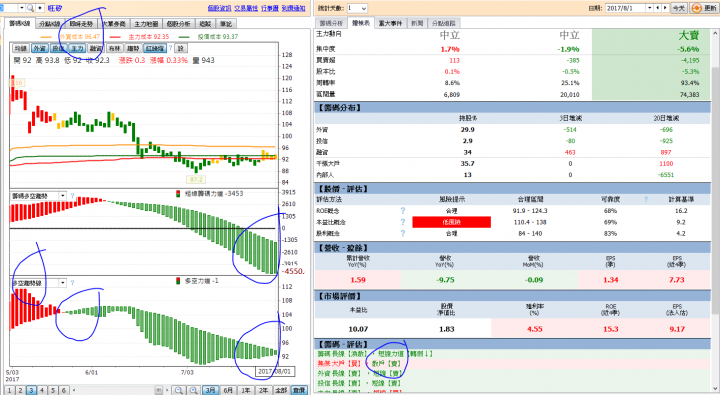Click the 今天 today button
The width and height of the screenshot is (720, 395).
(679, 8)
